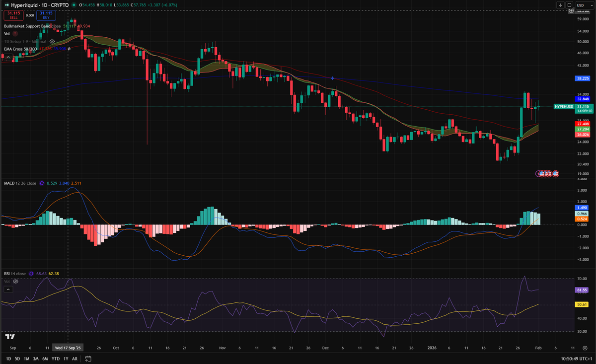The width and height of the screenshot is (596, 364).
Task: Toggle visibility of TD Setup 1-9 indicator
Action: (52, 41)
